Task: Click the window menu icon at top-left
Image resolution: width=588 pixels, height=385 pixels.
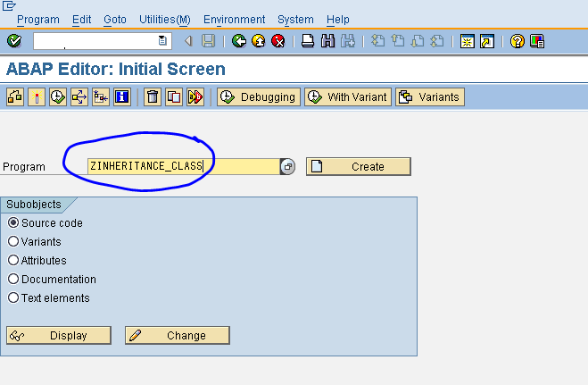Action: pos(9,5)
